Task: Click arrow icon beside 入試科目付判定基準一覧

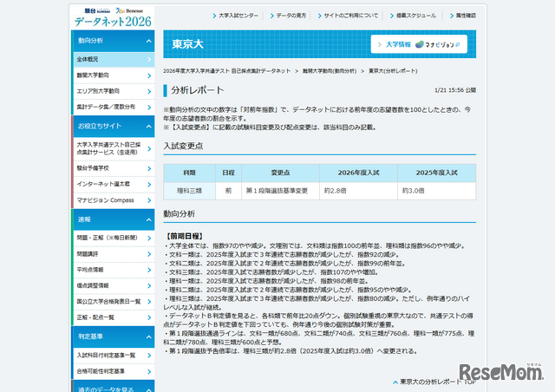Action: pyautogui.click(x=149, y=356)
